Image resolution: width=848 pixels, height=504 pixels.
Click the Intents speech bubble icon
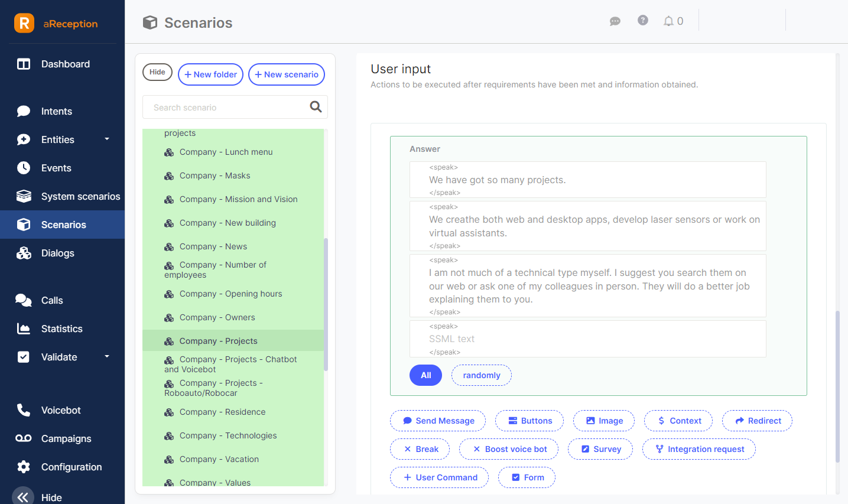(24, 111)
